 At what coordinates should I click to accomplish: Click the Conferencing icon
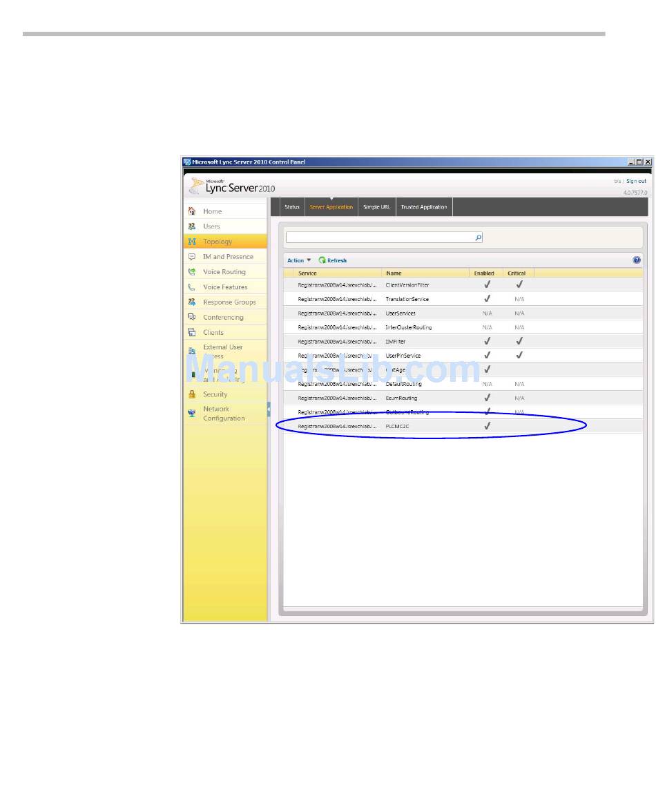pos(191,317)
